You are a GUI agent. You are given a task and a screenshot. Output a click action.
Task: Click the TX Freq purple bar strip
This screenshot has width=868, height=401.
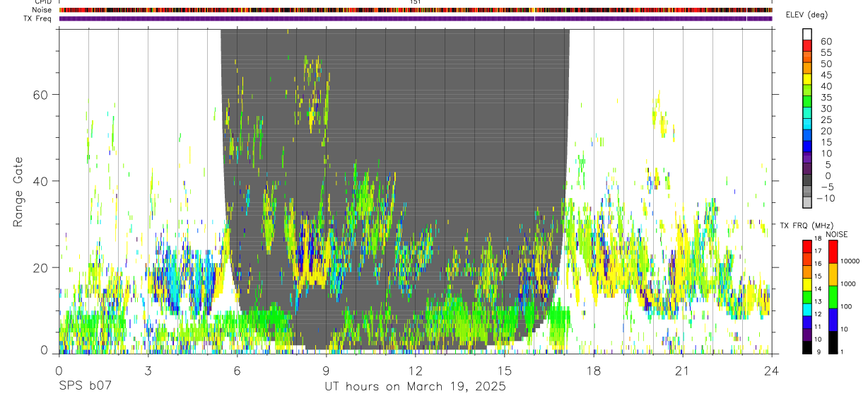coord(416,18)
